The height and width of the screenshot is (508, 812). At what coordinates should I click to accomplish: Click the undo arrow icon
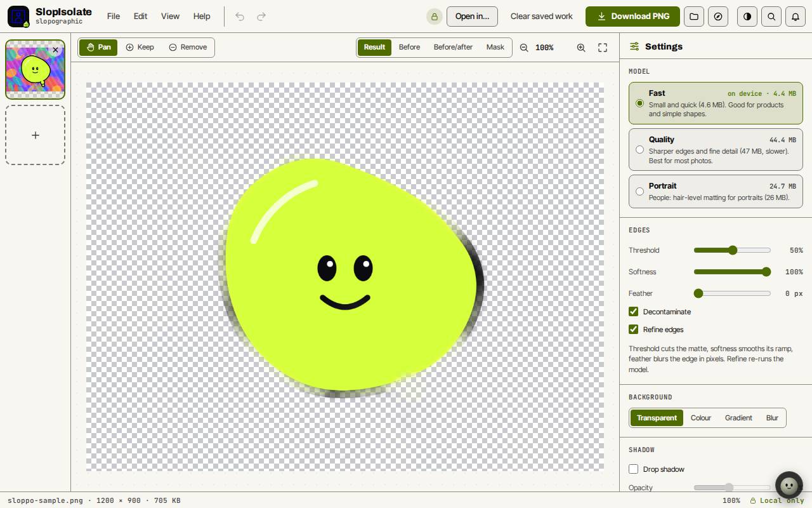(x=240, y=17)
